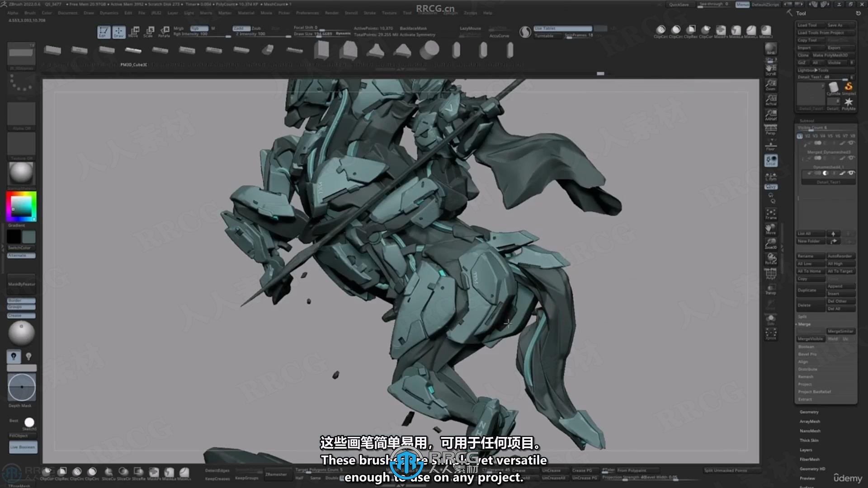Expand the Geometry subpalette
Viewport: 868px width, 488px height.
pyautogui.click(x=809, y=412)
